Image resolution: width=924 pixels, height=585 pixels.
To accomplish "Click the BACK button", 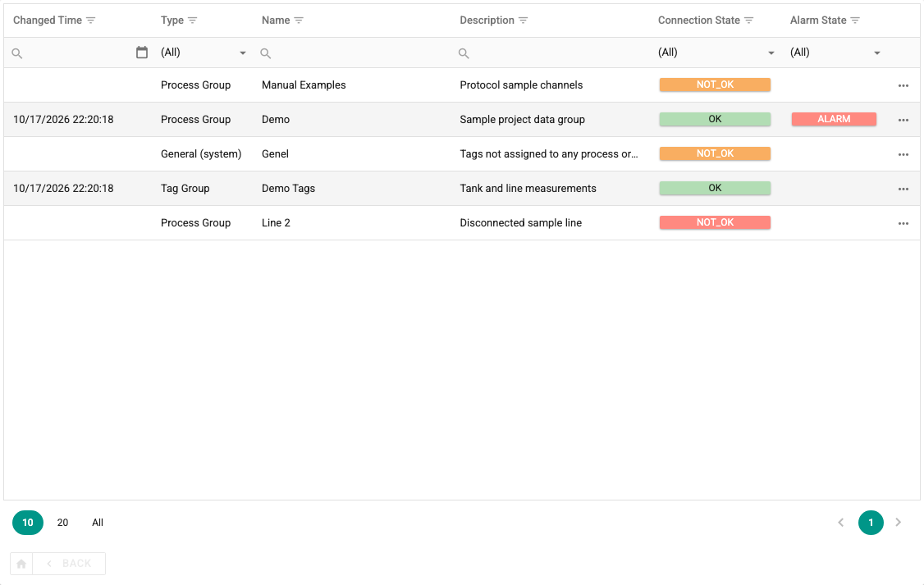I will coord(69,564).
